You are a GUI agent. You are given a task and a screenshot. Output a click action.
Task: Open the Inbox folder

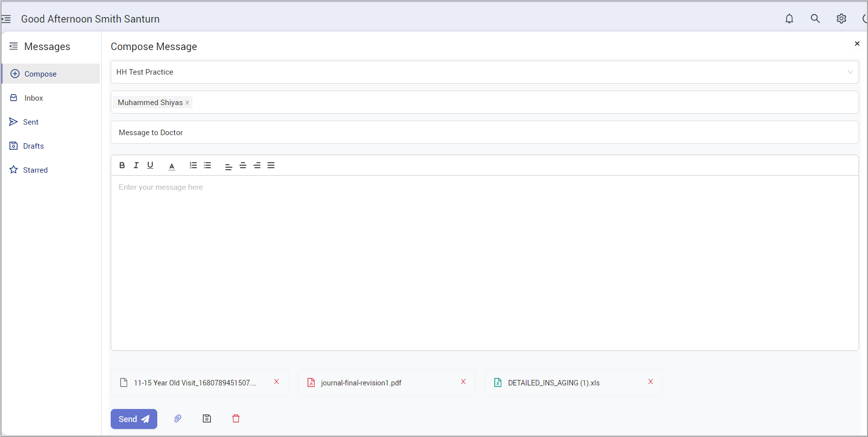34,98
